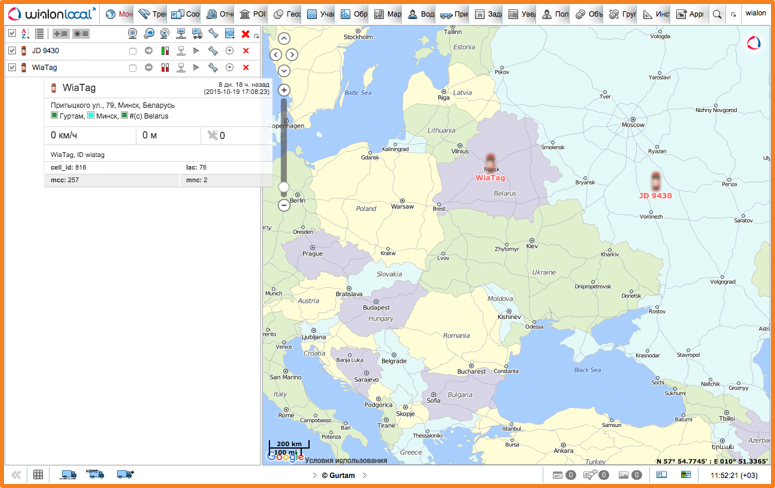Screen dimensions: 775x488
Task: Open the Routes tab (Мар)
Action: click(387, 14)
